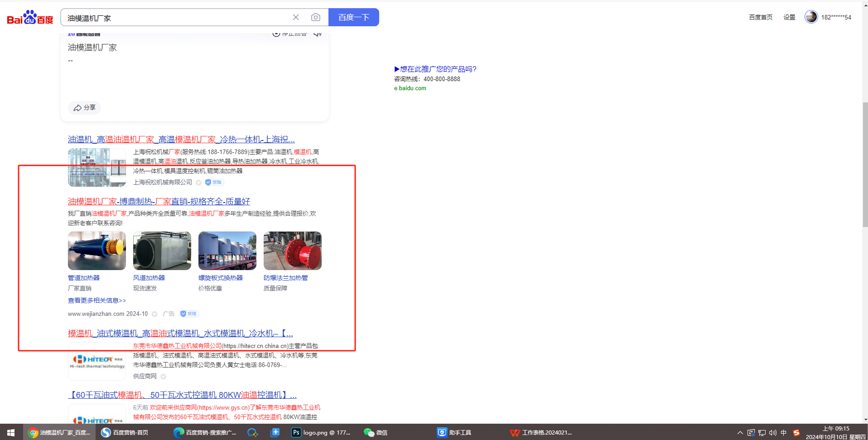The height and width of the screenshot is (440, 868).
Task: Show hidden system tray icons
Action: coord(740,433)
